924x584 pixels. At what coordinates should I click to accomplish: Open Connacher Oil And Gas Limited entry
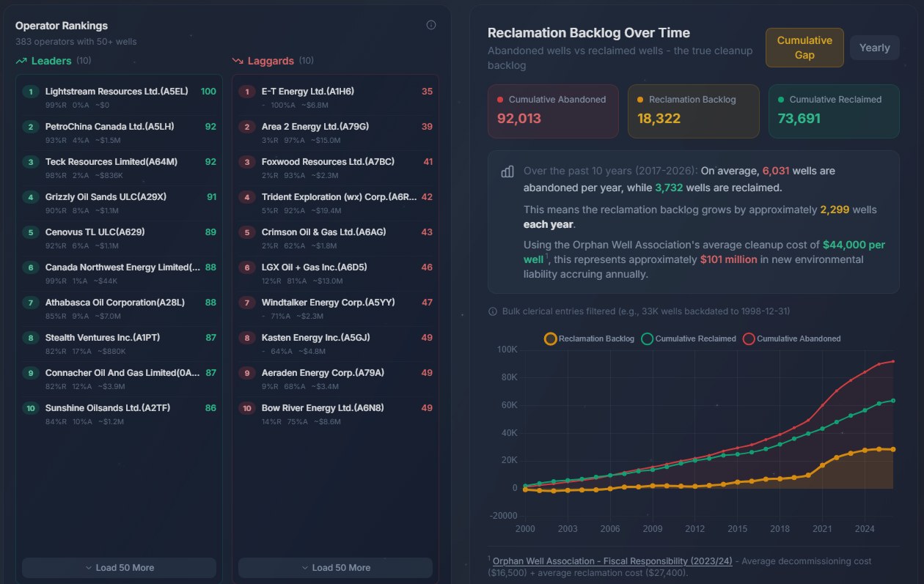[119, 379]
